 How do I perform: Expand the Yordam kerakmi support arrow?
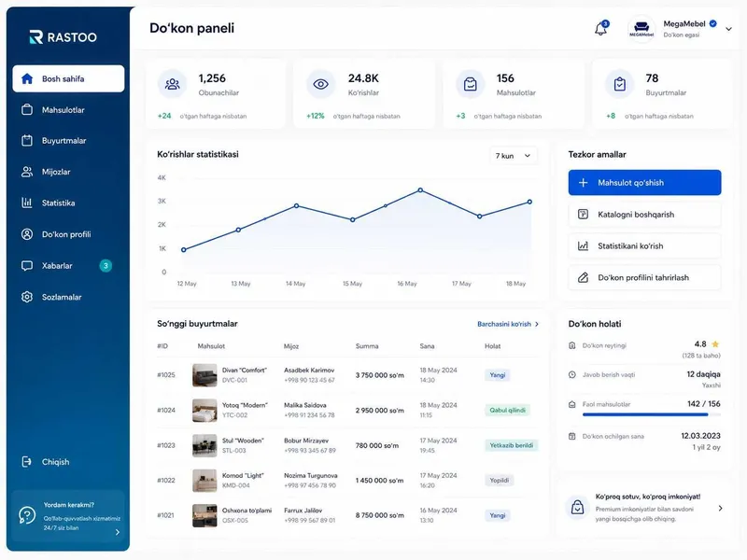[x=118, y=532]
